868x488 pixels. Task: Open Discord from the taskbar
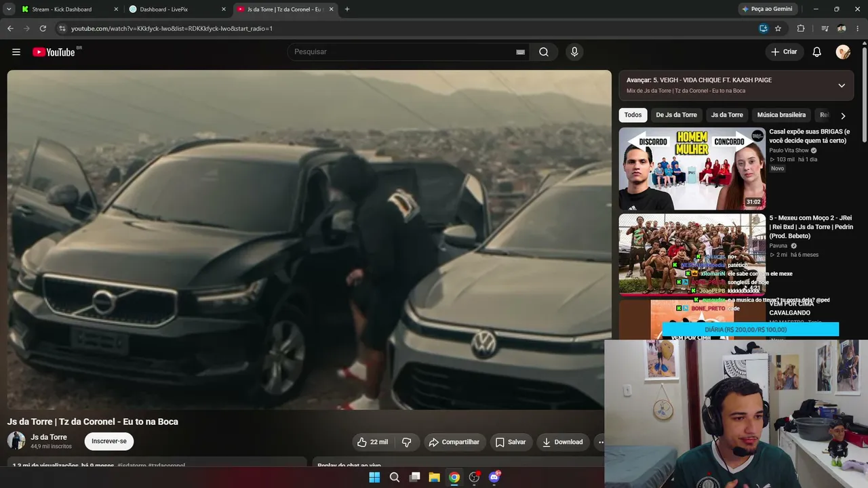pyautogui.click(x=494, y=477)
